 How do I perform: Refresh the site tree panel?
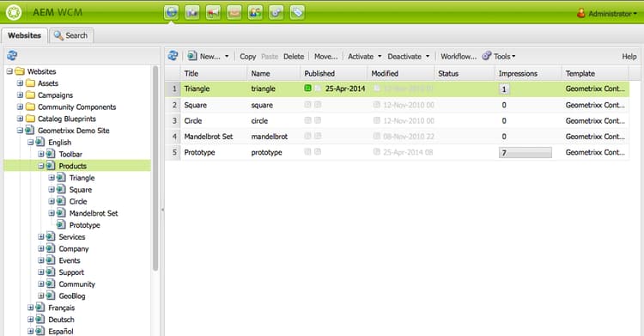point(12,56)
